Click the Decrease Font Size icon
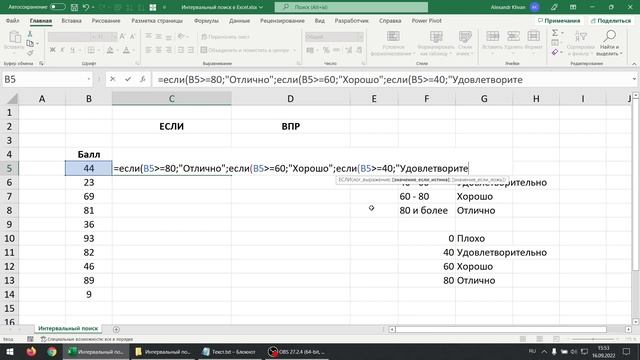Screen dimensions: 640x360 (x=132, y=37)
